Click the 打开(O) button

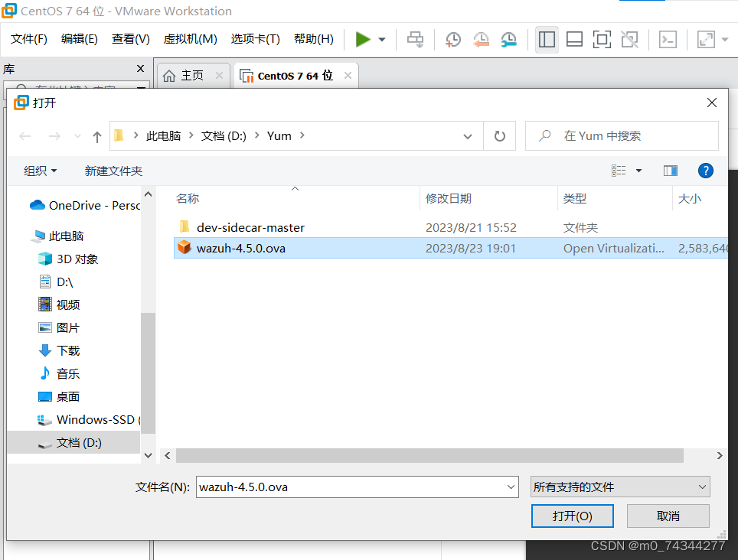point(573,516)
